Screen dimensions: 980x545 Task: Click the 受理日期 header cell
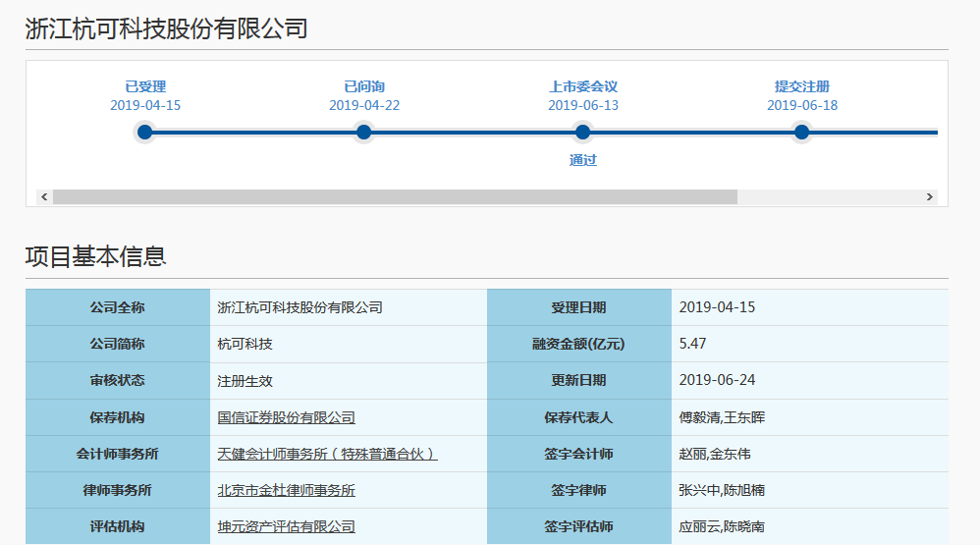[578, 307]
